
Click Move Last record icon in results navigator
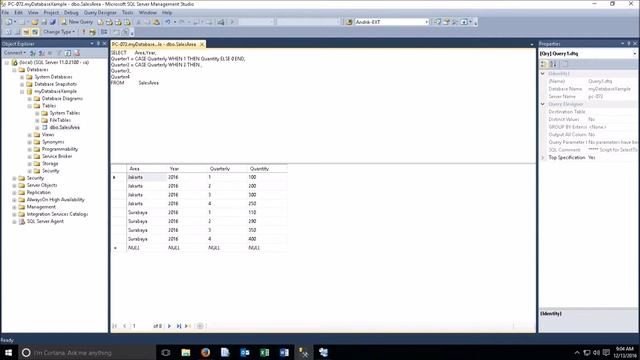tap(179, 326)
